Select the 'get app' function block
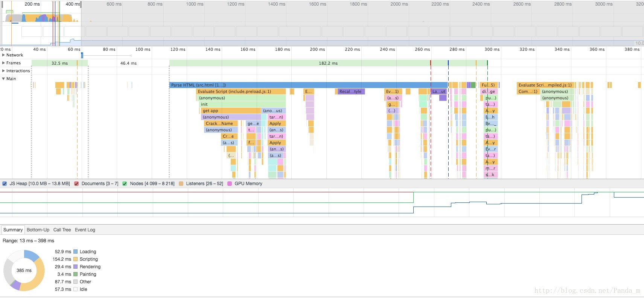 231,111
